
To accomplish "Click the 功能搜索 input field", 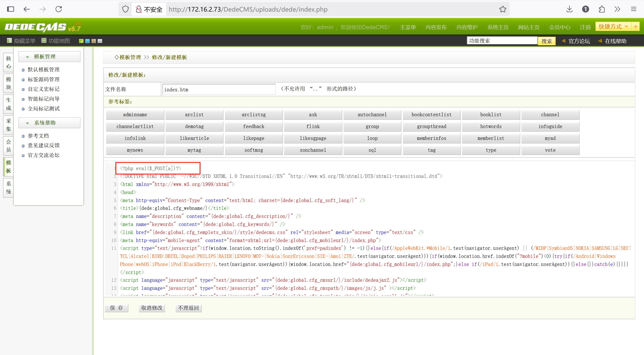I will point(502,41).
